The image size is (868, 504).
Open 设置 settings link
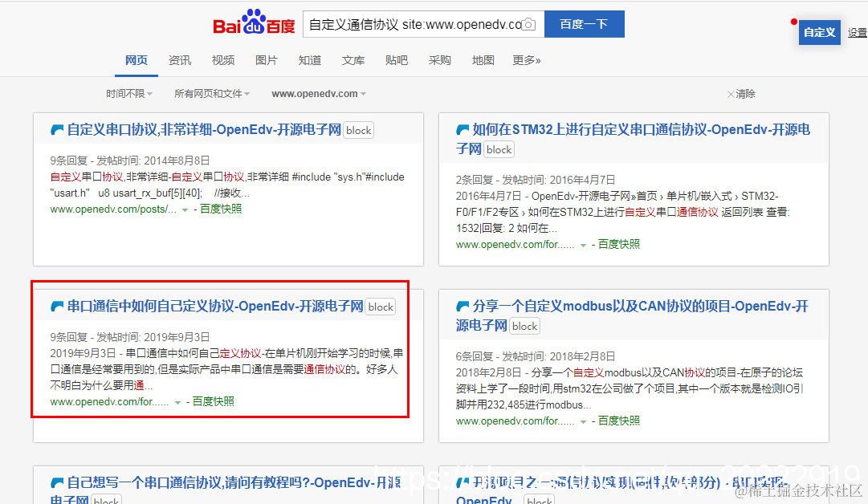pyautogui.click(x=858, y=33)
